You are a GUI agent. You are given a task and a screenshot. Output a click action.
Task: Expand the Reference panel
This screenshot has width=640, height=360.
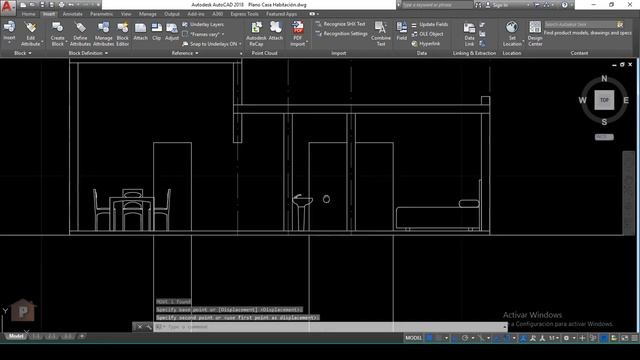pyautogui.click(x=185, y=53)
